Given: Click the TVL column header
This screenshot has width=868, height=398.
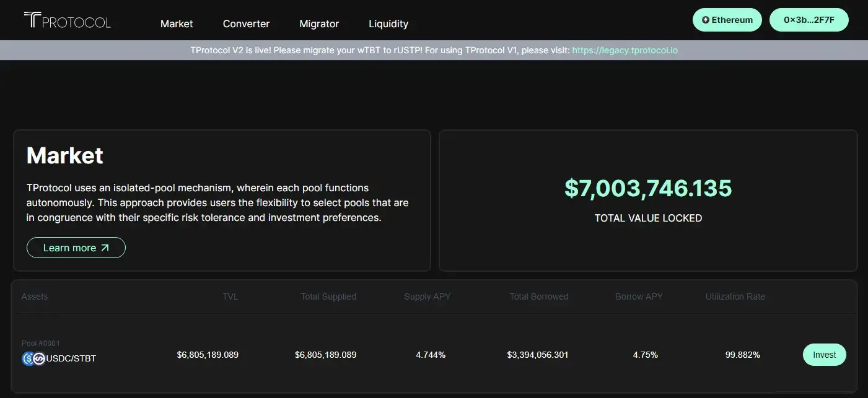Looking at the screenshot, I should (x=230, y=296).
